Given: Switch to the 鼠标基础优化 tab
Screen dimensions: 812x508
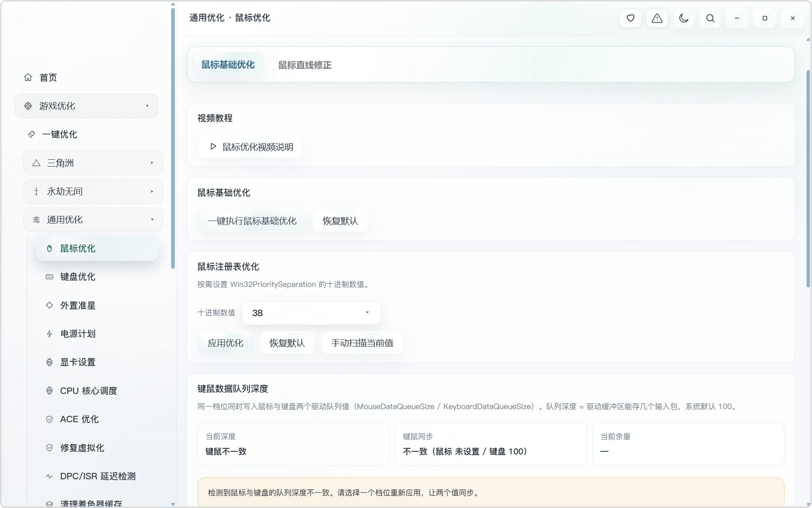Looking at the screenshot, I should click(228, 65).
